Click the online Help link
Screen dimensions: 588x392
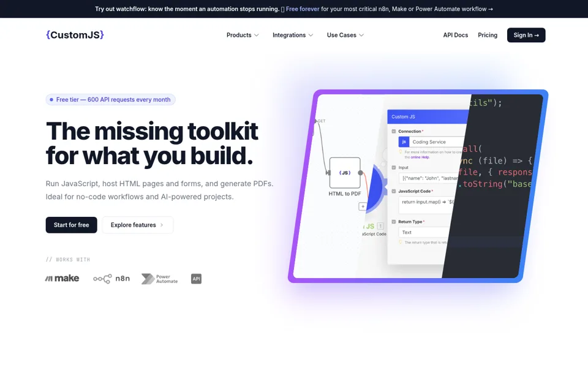pyautogui.click(x=420, y=157)
